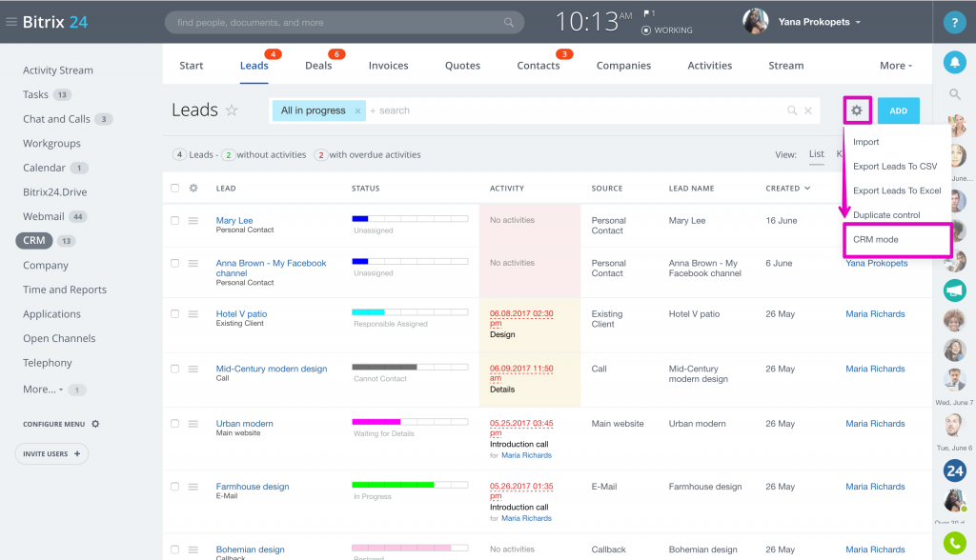Switch to the Deals tab
Screen dimensions: 976x560
point(318,66)
